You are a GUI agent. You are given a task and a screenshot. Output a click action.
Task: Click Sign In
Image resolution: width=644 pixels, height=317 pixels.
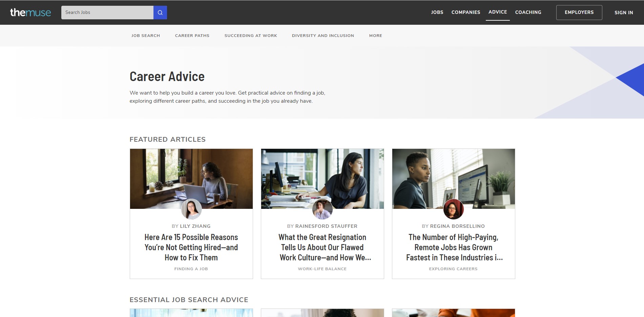pyautogui.click(x=624, y=13)
